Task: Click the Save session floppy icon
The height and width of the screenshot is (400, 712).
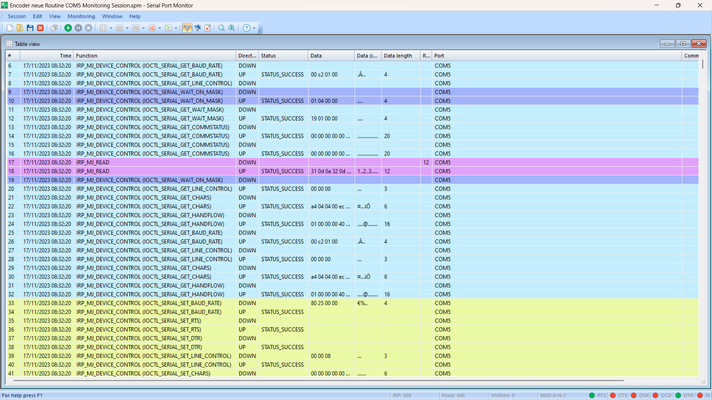Action: 30,28
